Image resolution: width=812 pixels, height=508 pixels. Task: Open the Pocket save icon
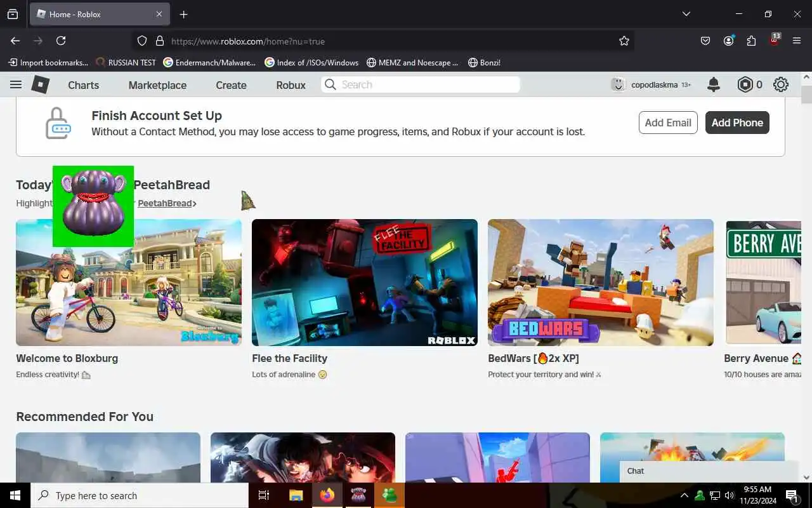[x=705, y=41]
